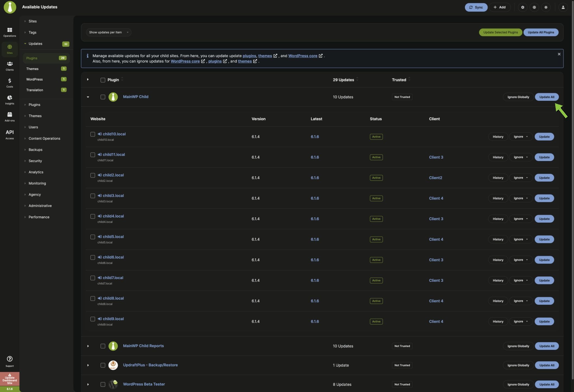Click Update Selected Plugins button
574x392 pixels.
click(x=500, y=32)
